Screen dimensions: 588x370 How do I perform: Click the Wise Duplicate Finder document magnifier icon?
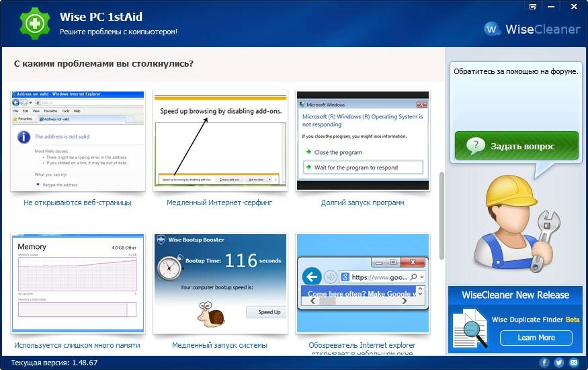tap(470, 328)
